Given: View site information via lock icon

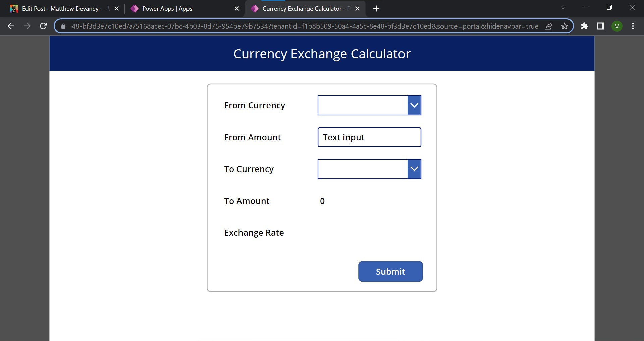Looking at the screenshot, I should pos(63,26).
